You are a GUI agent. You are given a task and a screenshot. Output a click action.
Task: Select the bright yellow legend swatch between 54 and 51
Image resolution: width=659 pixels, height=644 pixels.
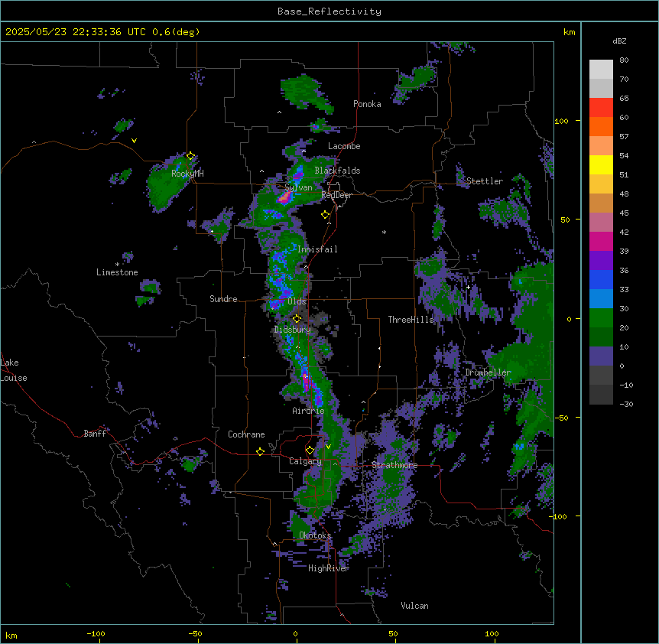601,164
